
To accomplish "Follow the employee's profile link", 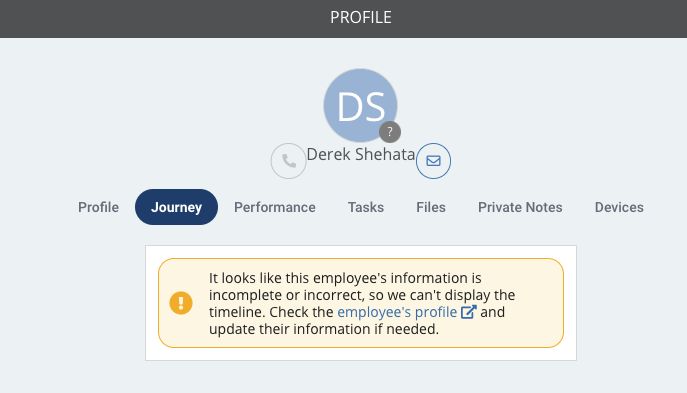I will pos(397,312).
